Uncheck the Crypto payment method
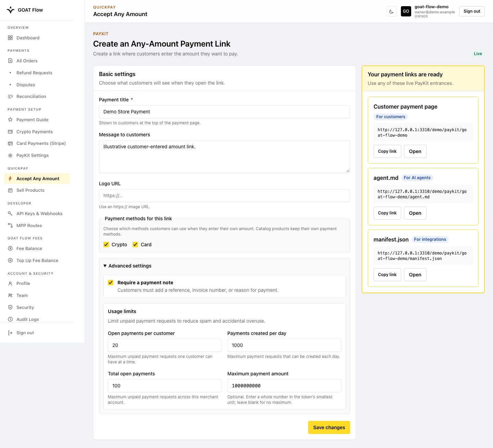493x448 pixels. click(x=106, y=245)
